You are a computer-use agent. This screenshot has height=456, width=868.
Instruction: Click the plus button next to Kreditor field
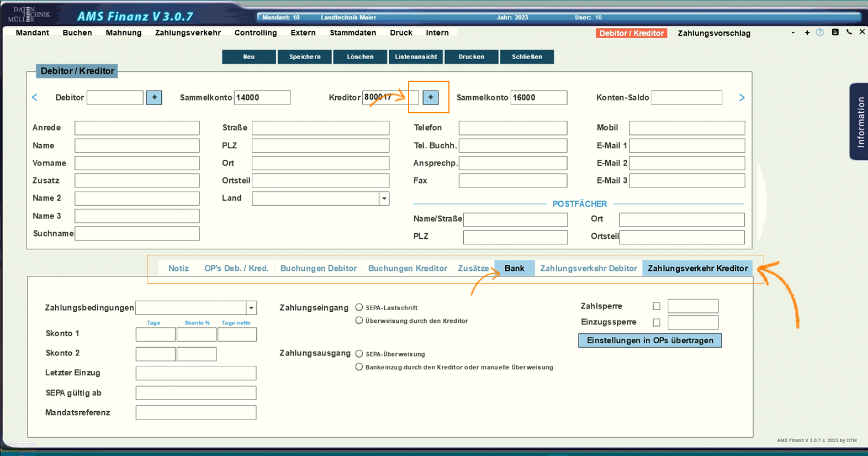tap(431, 98)
